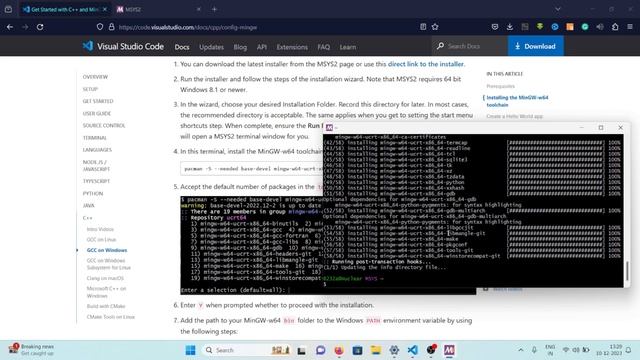Close the Get Started with C++ tab
The height and width of the screenshot is (360, 640).
105,9
